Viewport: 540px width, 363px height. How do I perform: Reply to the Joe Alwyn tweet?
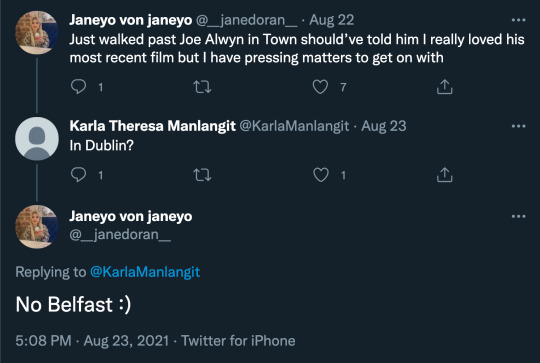tap(79, 87)
